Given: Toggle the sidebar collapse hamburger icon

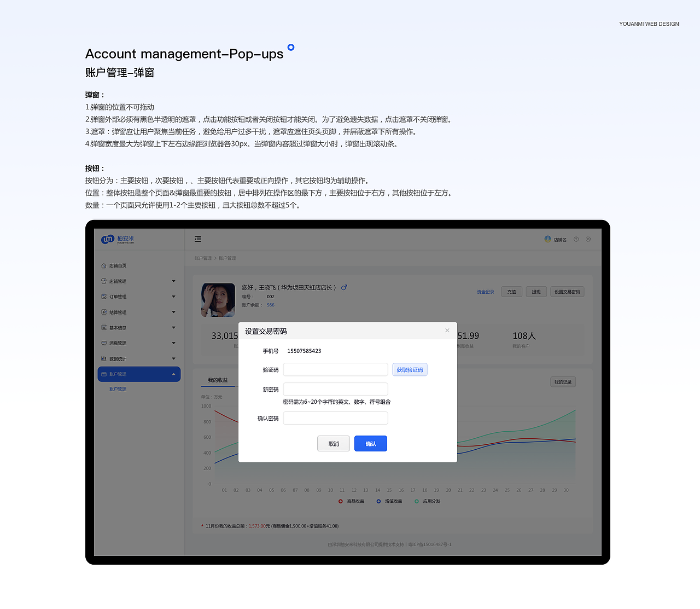Looking at the screenshot, I should pos(198,239).
